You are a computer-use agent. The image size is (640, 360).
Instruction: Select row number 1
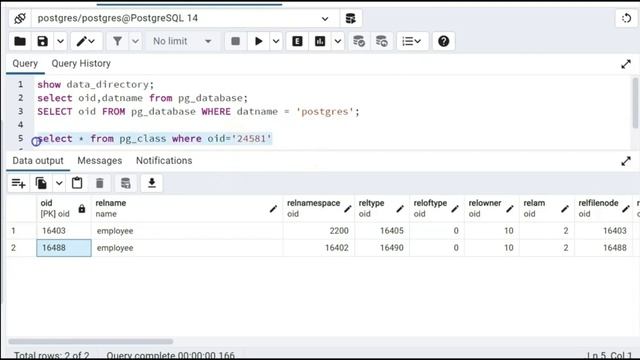pos(21,231)
